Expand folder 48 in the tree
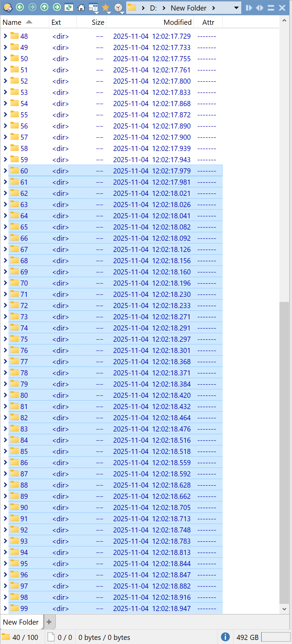 (x=5, y=36)
